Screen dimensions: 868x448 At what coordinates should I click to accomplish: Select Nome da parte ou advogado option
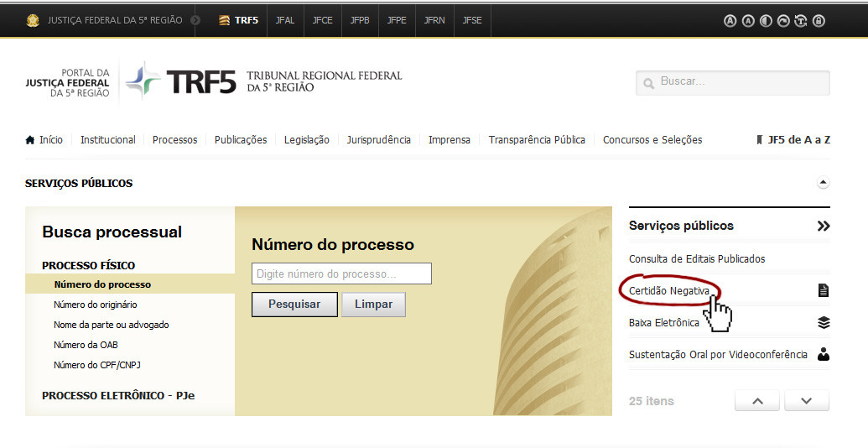[112, 325]
